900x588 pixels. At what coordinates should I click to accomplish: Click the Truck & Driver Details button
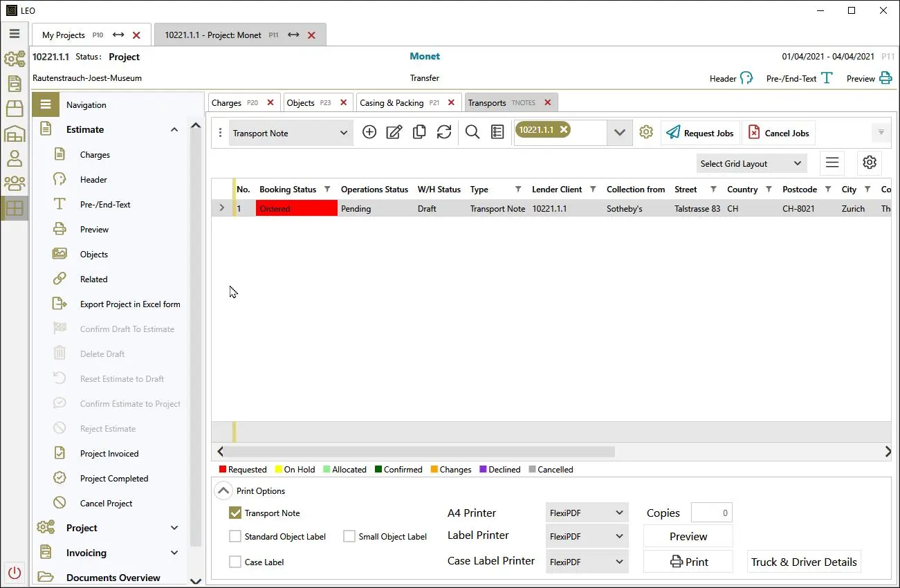point(804,562)
